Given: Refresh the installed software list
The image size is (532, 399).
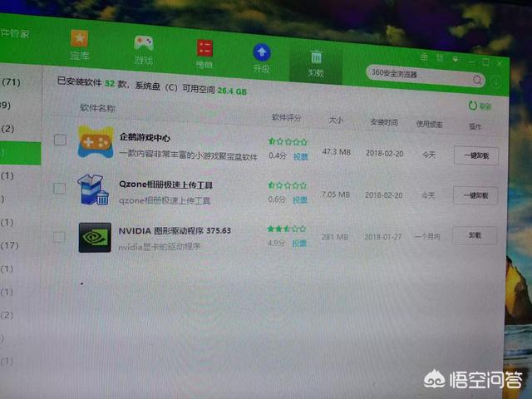Looking at the screenshot, I should point(480,106).
